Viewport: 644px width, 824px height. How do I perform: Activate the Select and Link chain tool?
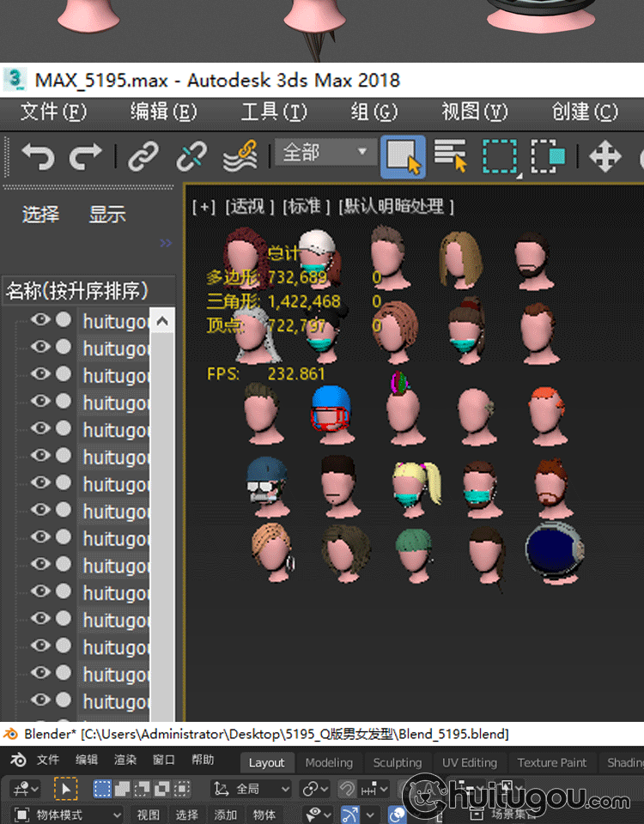click(x=143, y=156)
